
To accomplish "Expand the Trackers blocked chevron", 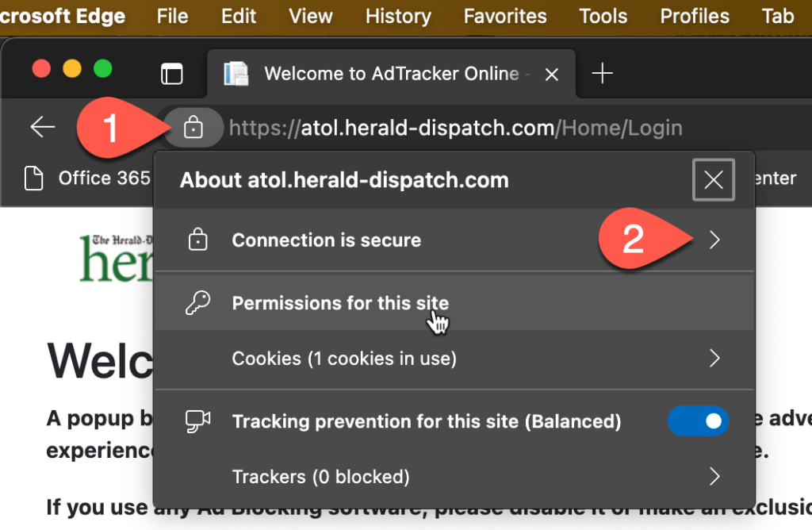I will [714, 477].
